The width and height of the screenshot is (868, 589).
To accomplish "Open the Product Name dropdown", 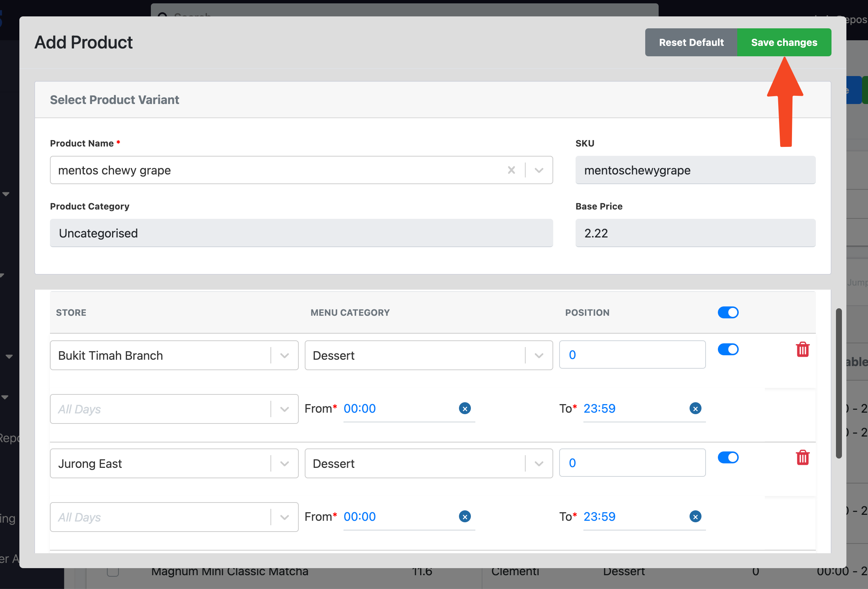I will point(539,170).
